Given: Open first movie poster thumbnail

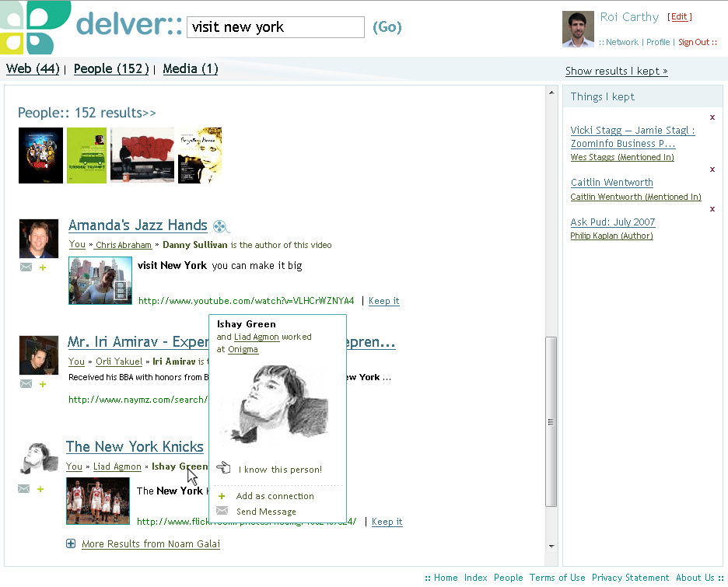Looking at the screenshot, I should point(40,155).
